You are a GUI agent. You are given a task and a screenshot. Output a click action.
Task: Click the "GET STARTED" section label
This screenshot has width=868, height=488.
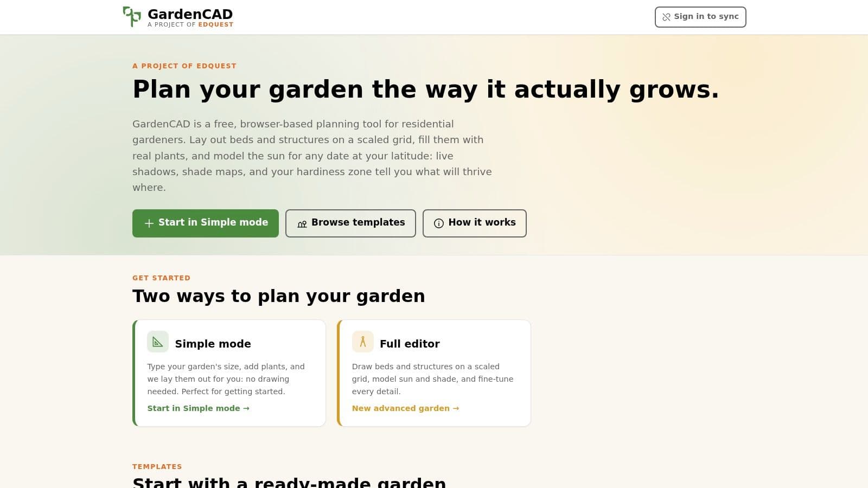tap(162, 278)
